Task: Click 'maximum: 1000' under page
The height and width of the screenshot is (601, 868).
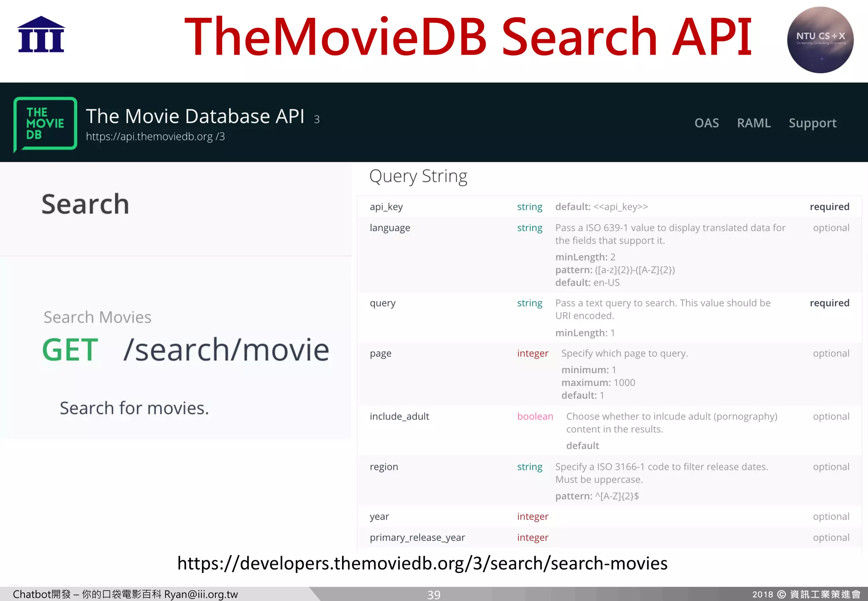Action: point(598,383)
